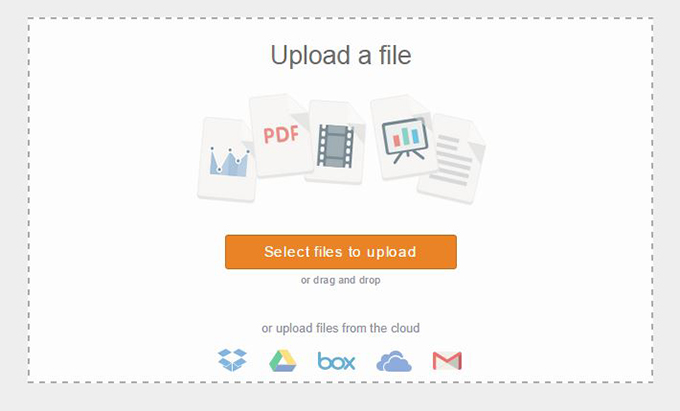
Task: Select the OneDrive cloud icon
Action: (x=394, y=361)
